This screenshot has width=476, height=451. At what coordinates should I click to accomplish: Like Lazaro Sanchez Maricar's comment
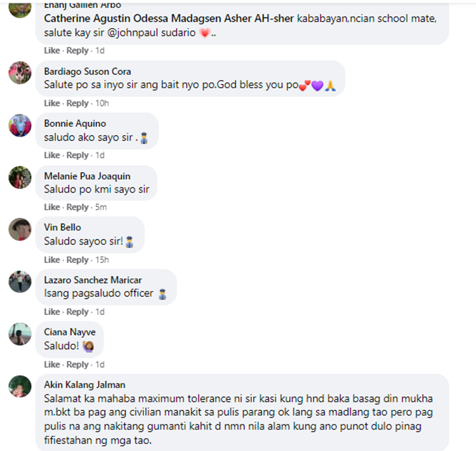[x=52, y=312]
